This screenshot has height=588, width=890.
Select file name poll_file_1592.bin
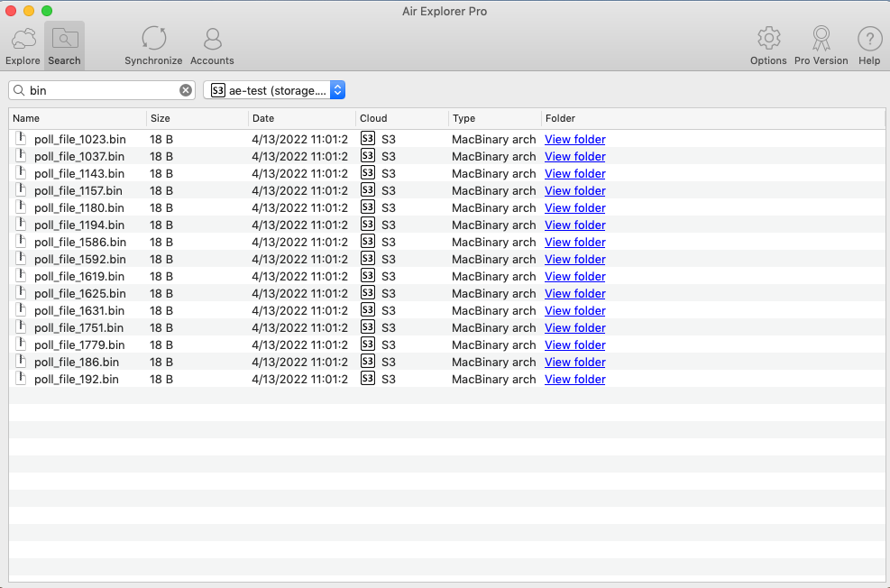(x=80, y=259)
